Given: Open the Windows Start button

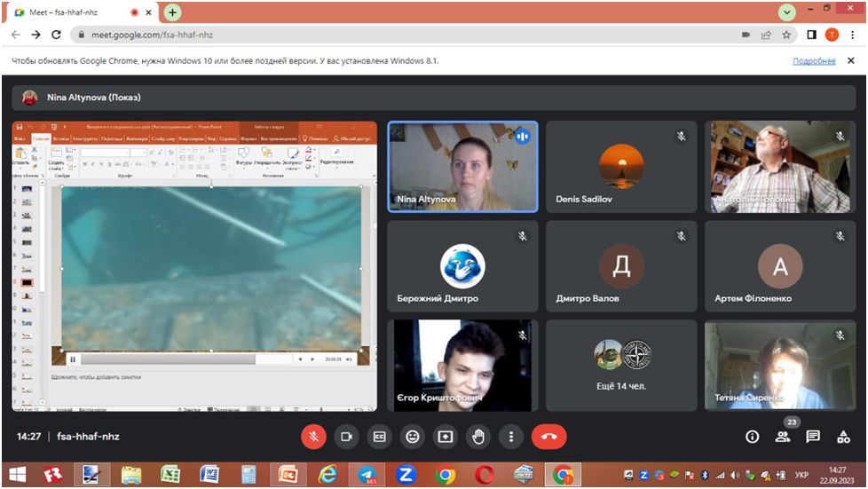Looking at the screenshot, I should [18, 475].
